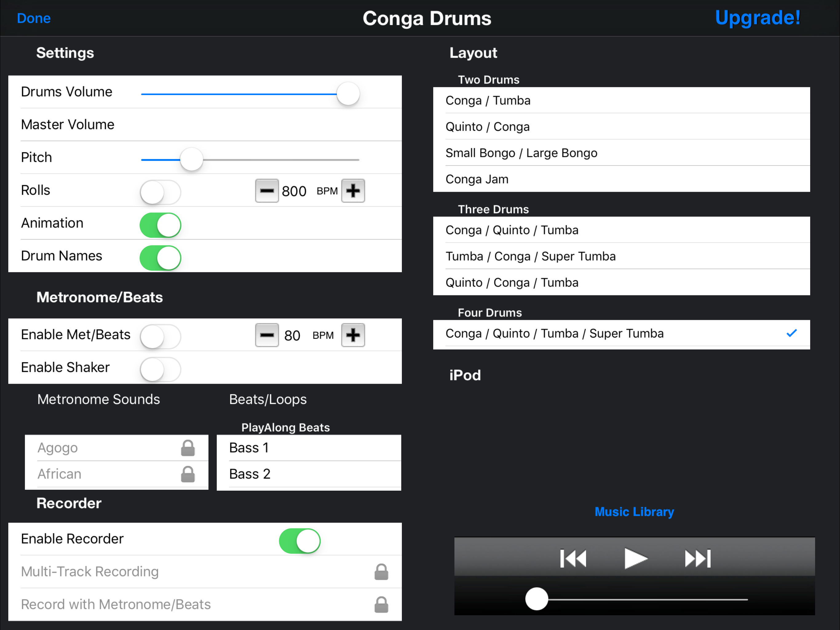The image size is (840, 630).
Task: Tap Done to close settings
Action: [x=34, y=18]
